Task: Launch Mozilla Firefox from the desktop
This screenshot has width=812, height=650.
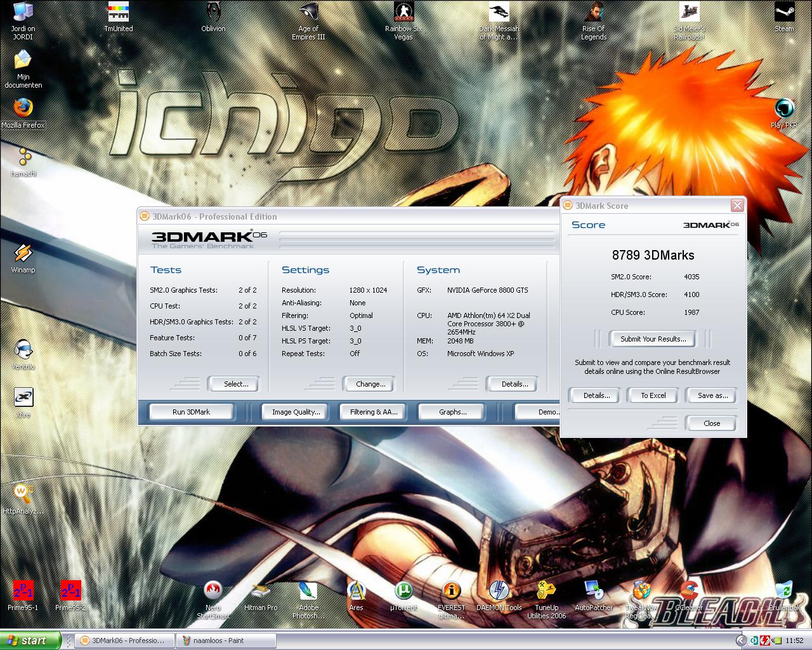Action: (x=23, y=114)
